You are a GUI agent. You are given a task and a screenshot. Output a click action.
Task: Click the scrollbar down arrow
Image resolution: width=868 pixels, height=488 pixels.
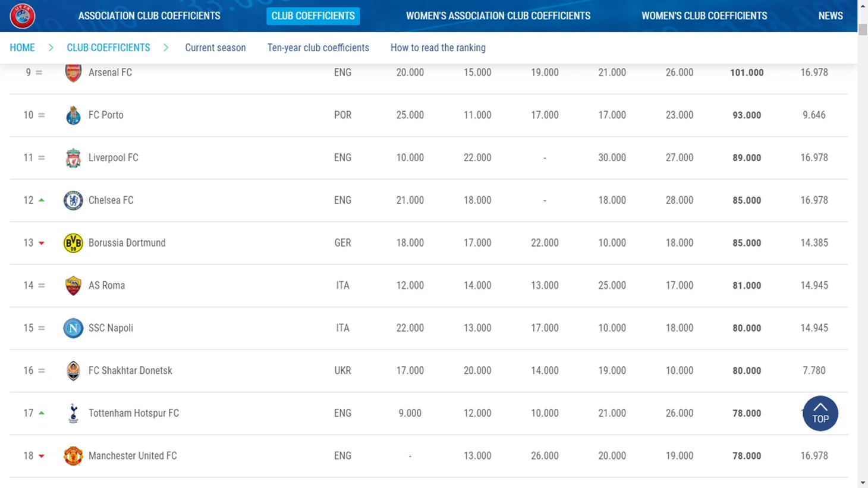click(863, 483)
